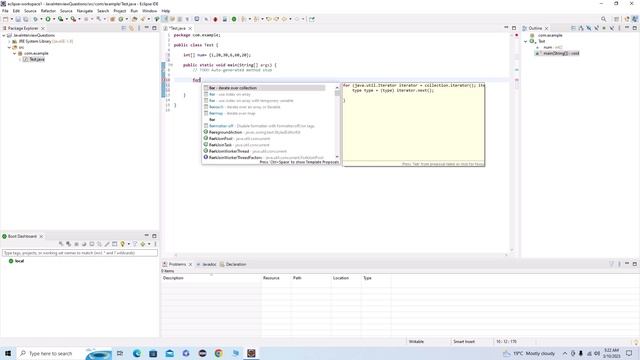Click the editor horizontal scrollbar right arrow
Image resolution: width=640 pixels, height=360 pixels.
506,255
